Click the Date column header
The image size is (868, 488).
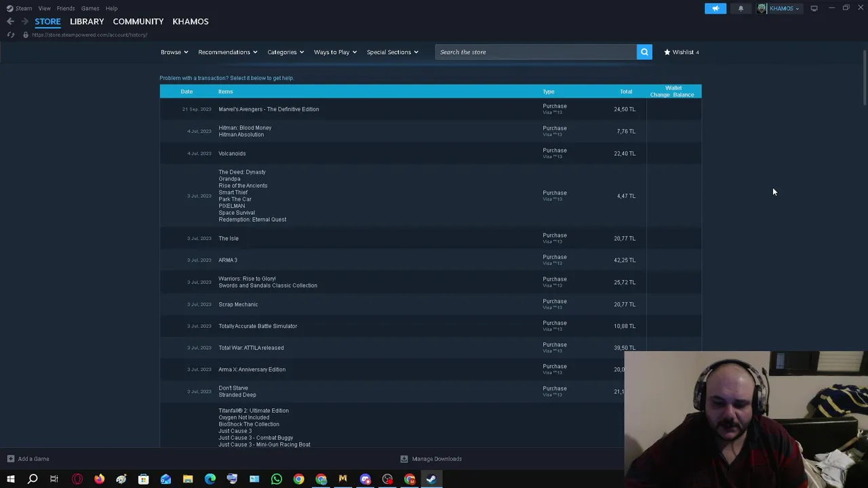pyautogui.click(x=186, y=91)
